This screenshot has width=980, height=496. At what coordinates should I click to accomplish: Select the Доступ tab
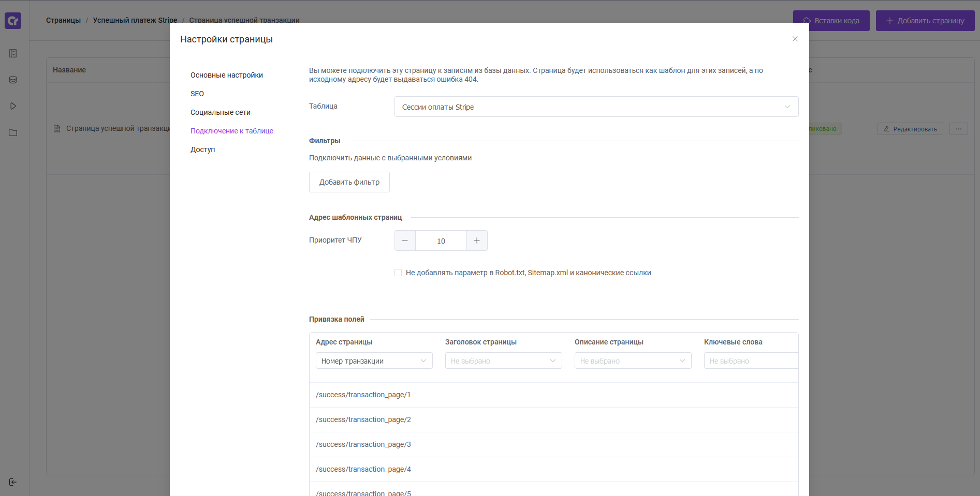pyautogui.click(x=202, y=149)
